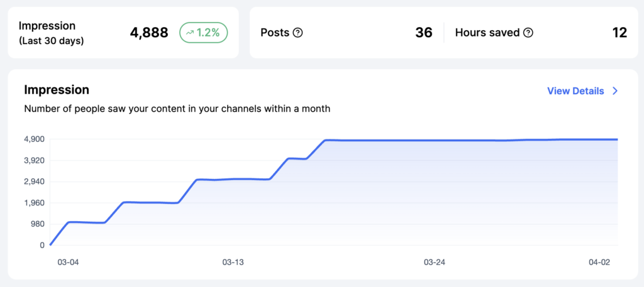
Task: Open the View Details link
Action: [x=575, y=91]
